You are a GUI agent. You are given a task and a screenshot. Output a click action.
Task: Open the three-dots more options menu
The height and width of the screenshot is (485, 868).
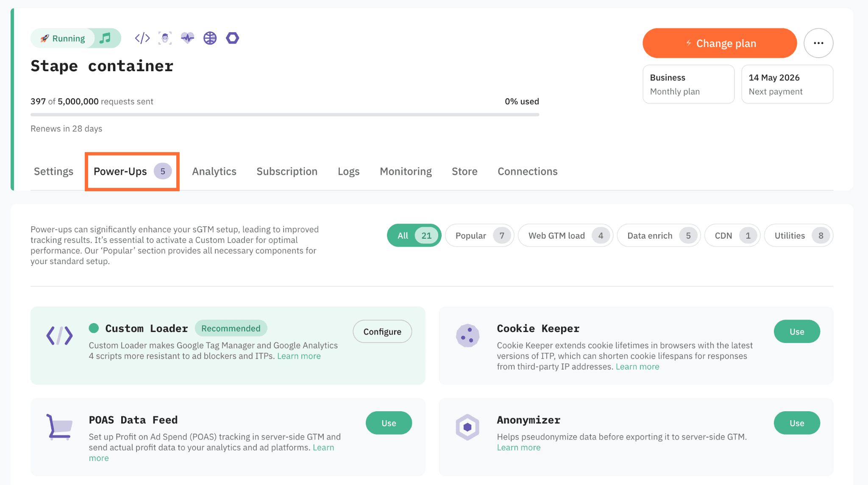point(818,43)
